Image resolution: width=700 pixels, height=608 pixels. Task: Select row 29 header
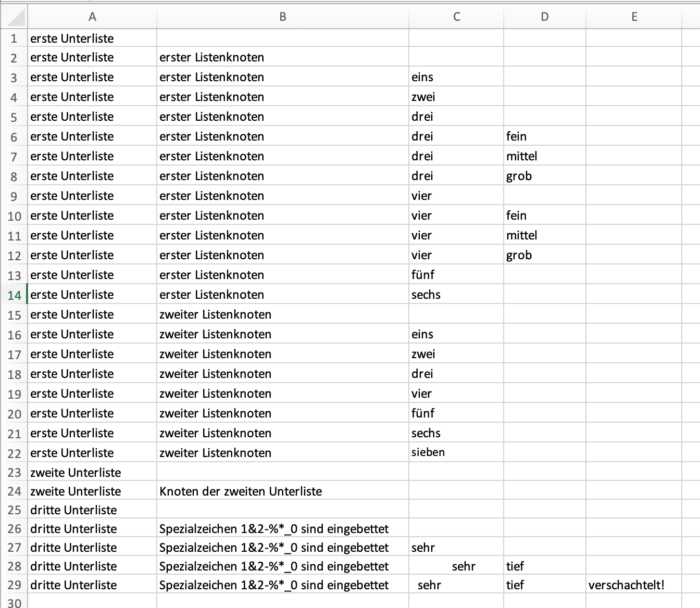click(14, 585)
